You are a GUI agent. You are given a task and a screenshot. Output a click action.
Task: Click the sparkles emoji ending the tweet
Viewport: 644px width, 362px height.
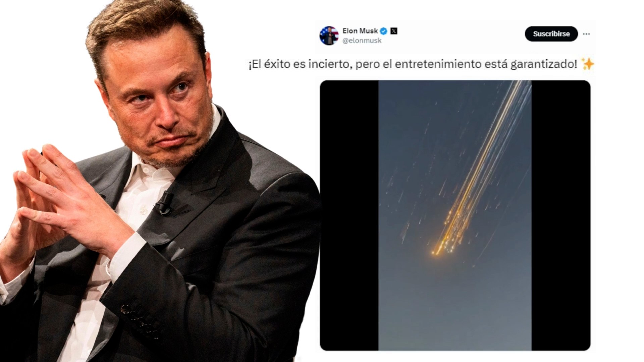point(587,64)
